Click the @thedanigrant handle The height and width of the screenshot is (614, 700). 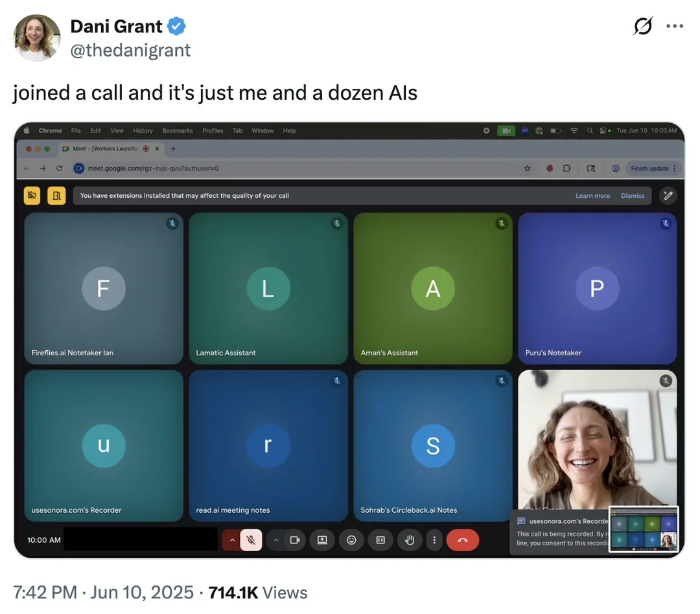130,51
